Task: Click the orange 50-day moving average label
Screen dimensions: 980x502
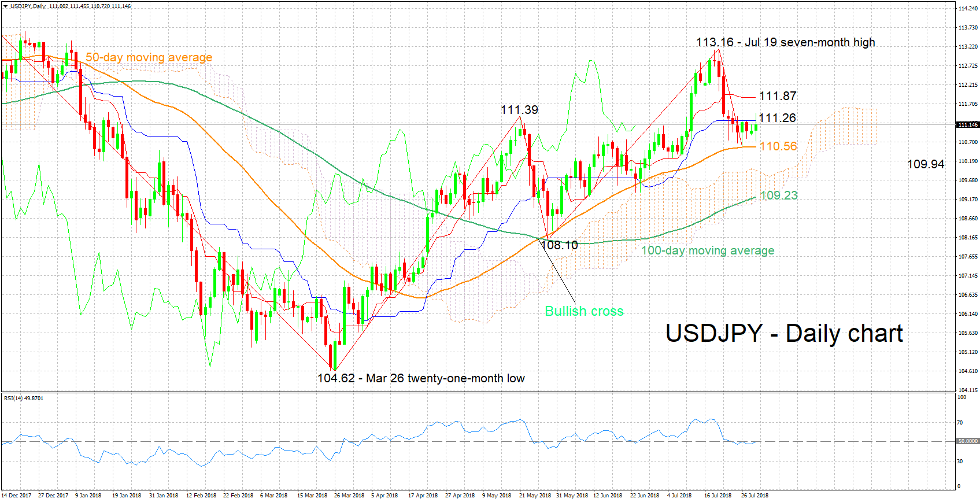Action: point(149,57)
